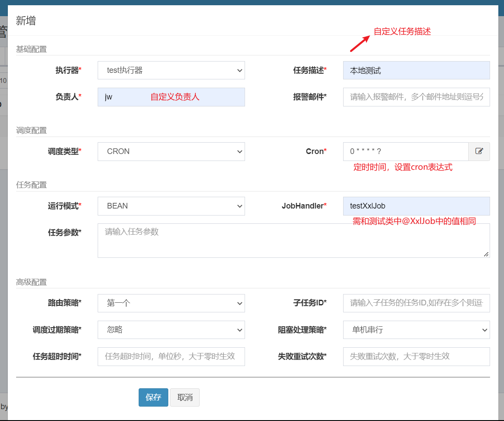Focus the 任务描述 field containing 本地测试
504x421 pixels.
(x=416, y=70)
